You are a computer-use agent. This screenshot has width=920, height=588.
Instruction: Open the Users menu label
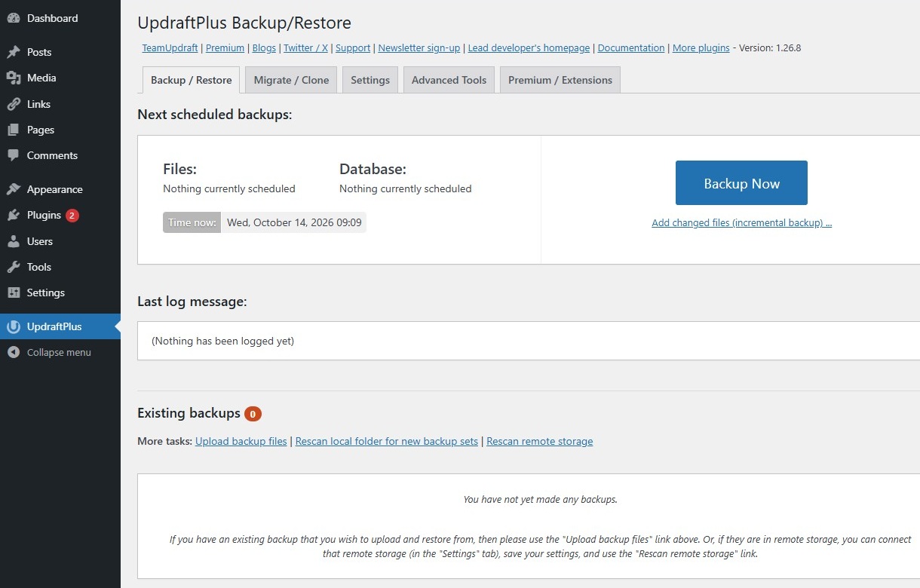click(x=40, y=241)
